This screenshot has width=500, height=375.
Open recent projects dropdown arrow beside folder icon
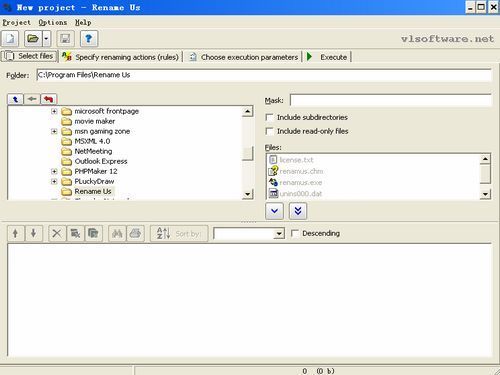[46, 39]
